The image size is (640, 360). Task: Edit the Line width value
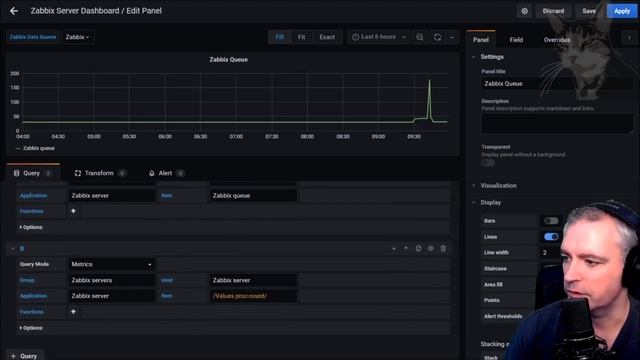pos(550,253)
